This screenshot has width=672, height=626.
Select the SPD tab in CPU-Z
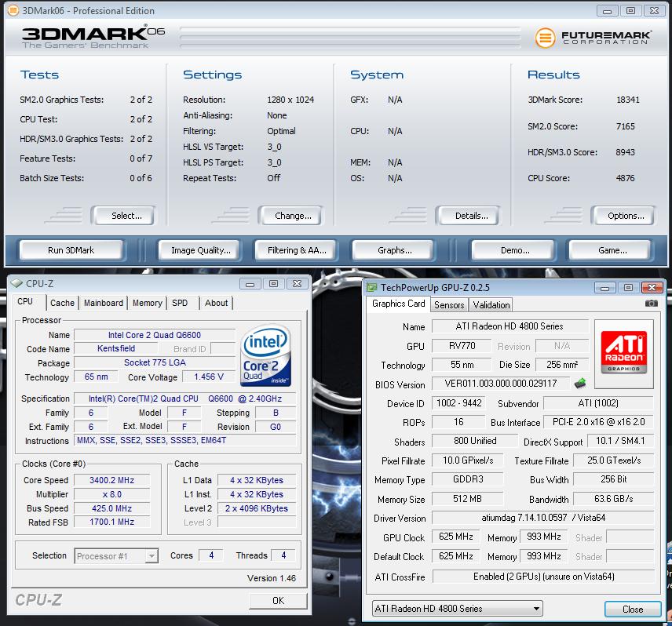(x=180, y=303)
